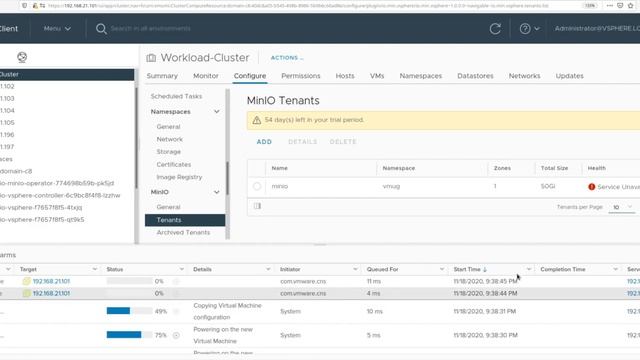Expand the help dropdown chevron
The image size is (640, 360).
pyautogui.click(x=537, y=29)
